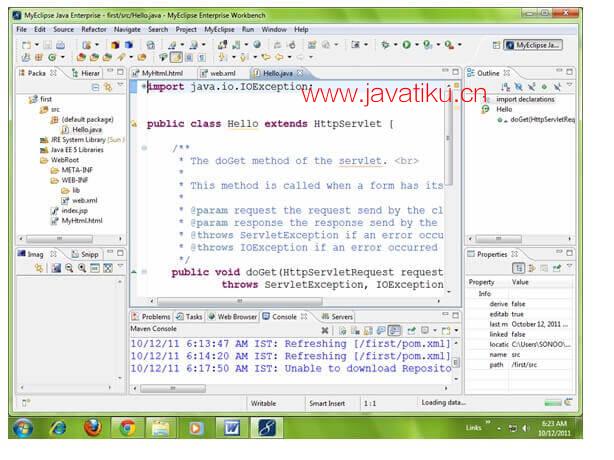Screen dimensions: 614x460
Task: Toggle Mark Occurrences toolbar button
Action: point(176,58)
